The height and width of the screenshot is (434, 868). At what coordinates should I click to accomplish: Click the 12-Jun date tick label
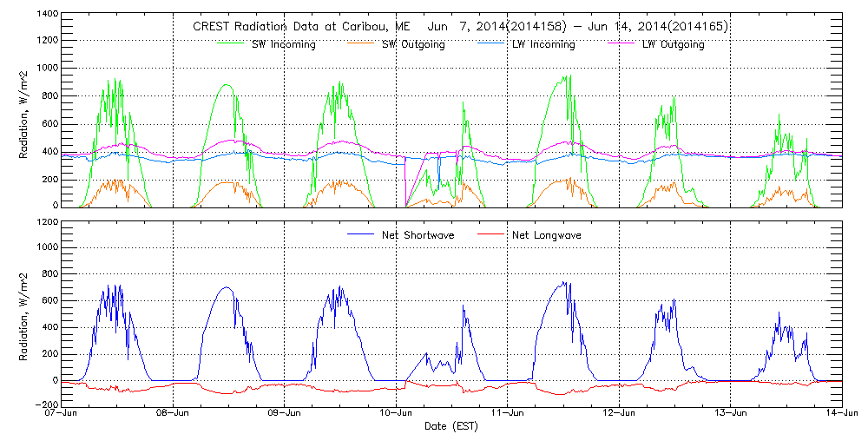[x=619, y=414]
